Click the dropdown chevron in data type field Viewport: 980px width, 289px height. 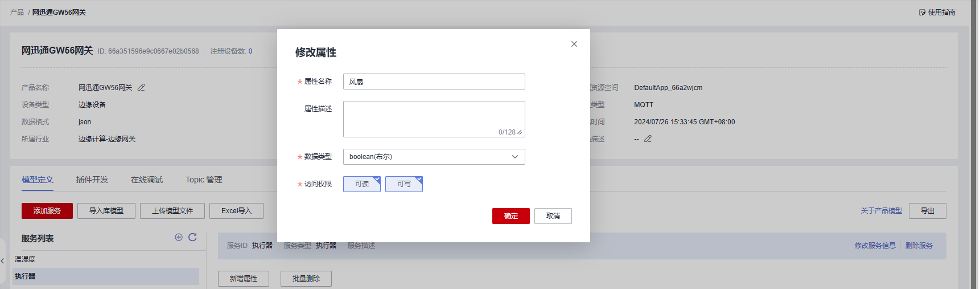pyautogui.click(x=515, y=157)
